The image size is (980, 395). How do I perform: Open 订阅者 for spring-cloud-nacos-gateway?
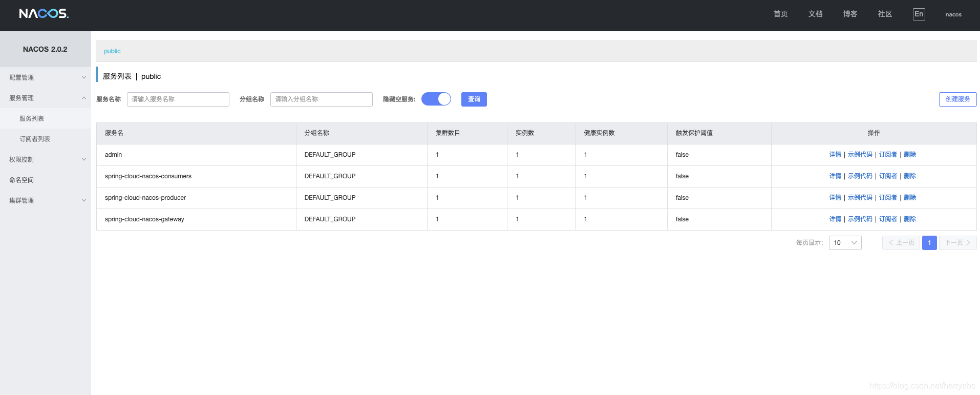click(888, 219)
